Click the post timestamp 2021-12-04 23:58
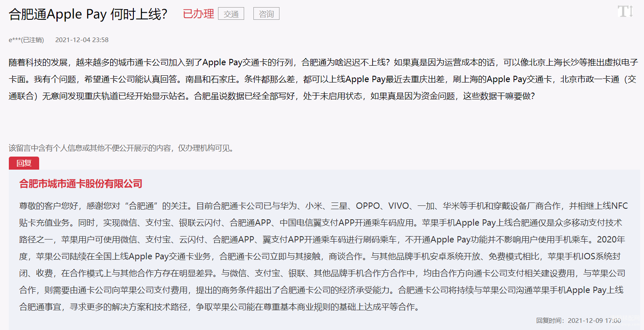This screenshot has width=644, height=330. (82, 40)
